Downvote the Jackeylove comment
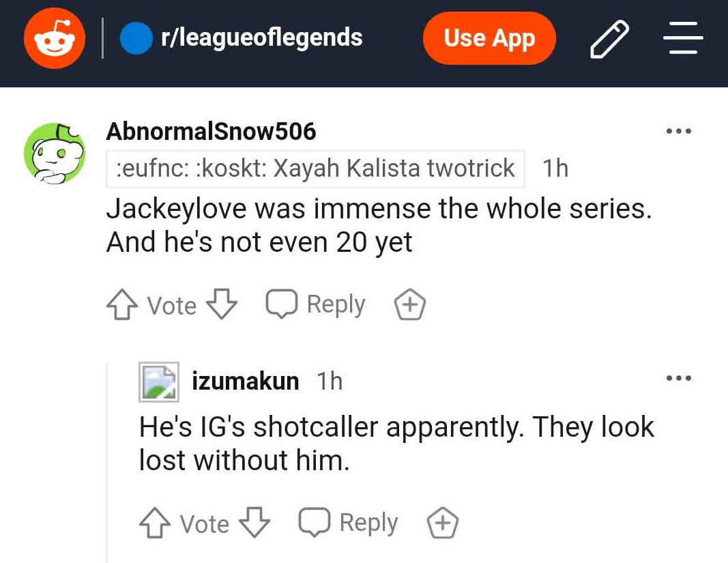 [x=221, y=304]
